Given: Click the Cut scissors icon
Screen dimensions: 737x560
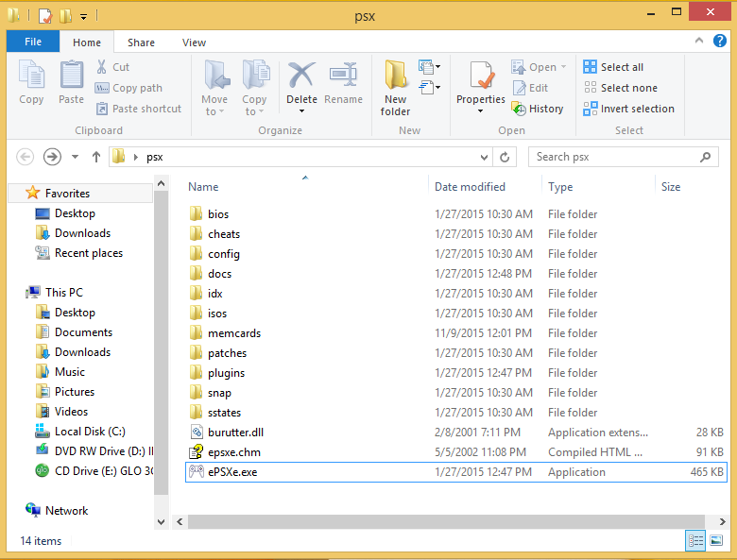Looking at the screenshot, I should pos(101,67).
